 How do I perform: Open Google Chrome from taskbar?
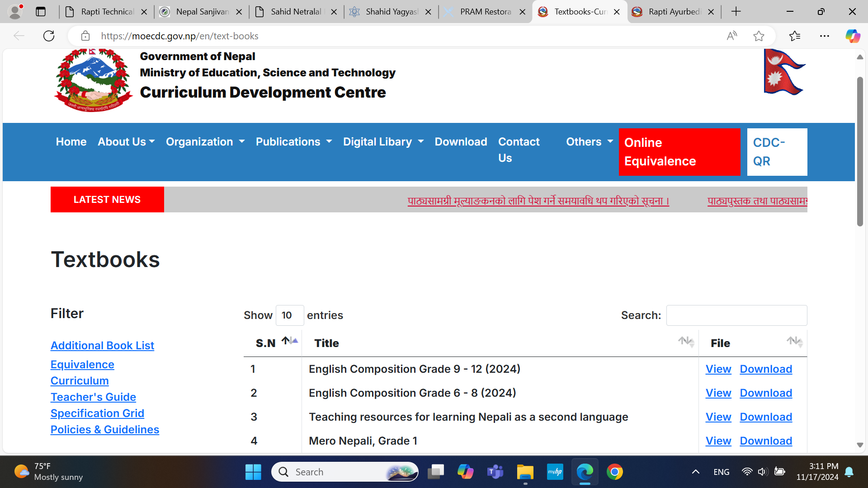614,472
